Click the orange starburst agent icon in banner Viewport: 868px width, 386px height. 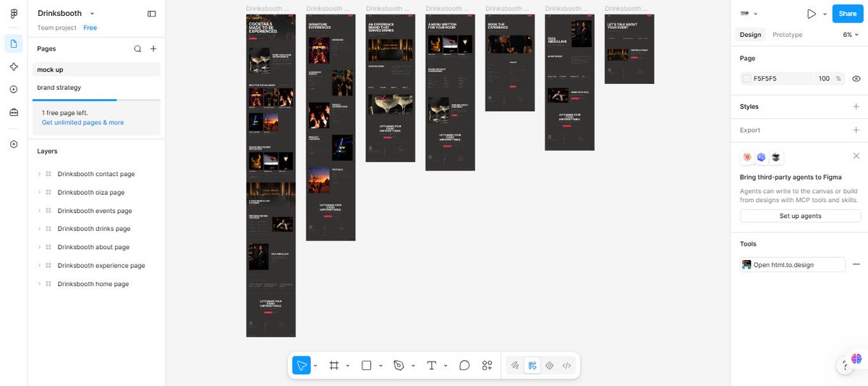(x=747, y=157)
